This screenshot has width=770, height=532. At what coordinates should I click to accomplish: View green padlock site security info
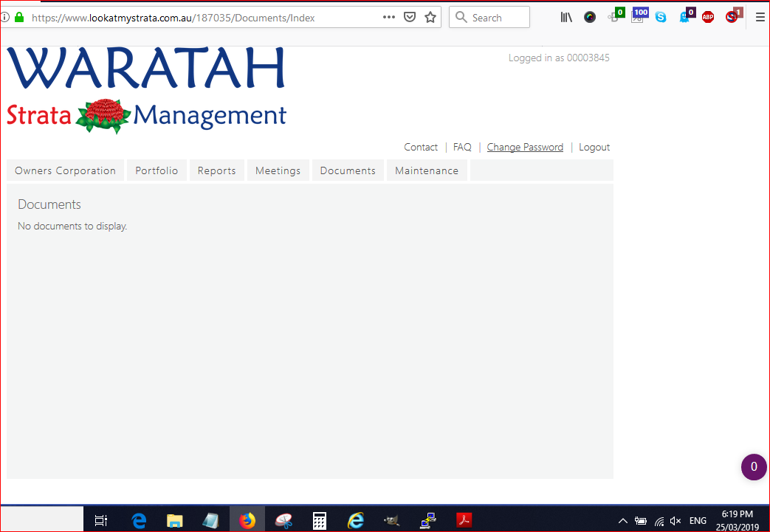[19, 18]
